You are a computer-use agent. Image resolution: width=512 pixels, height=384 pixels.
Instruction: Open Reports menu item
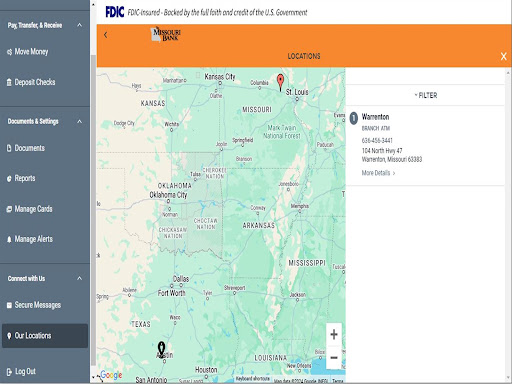pos(45,179)
